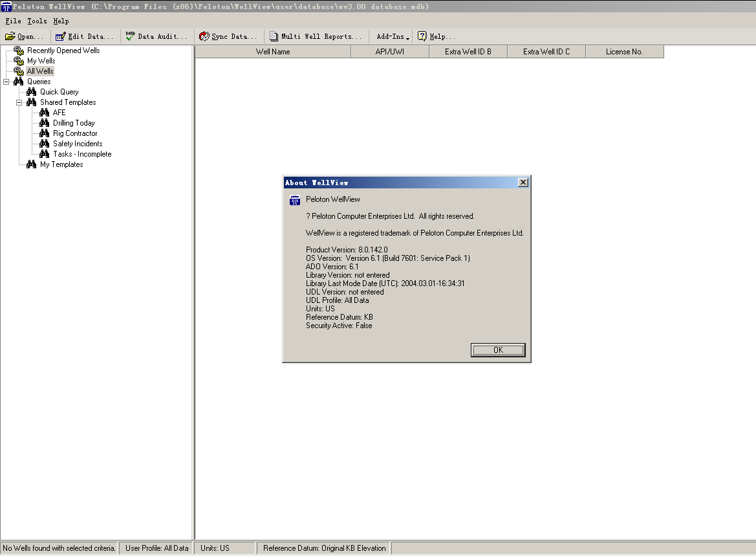Click the Sync Data... toolbar label
756x556 pixels.
(234, 37)
